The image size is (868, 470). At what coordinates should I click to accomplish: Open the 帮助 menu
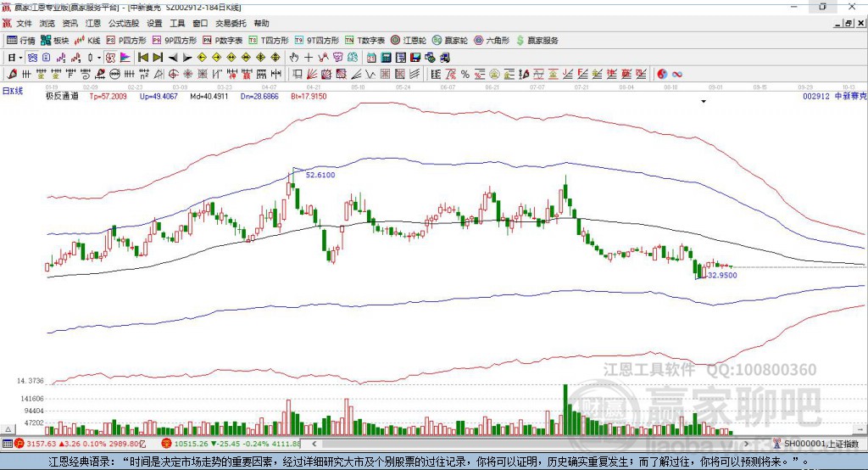[x=261, y=23]
